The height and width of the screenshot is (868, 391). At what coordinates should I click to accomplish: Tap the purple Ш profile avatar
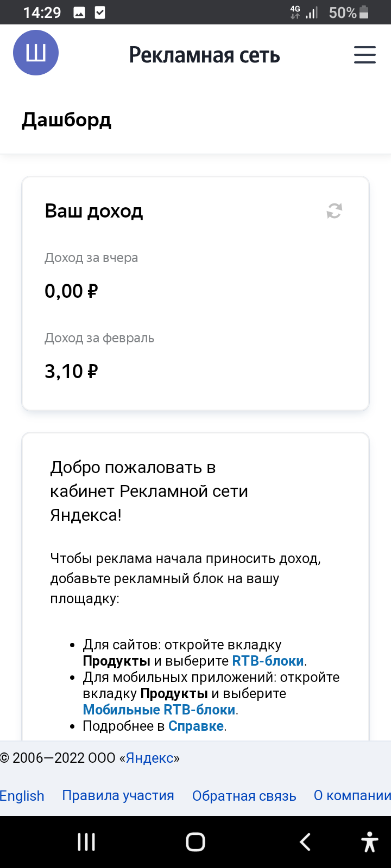[x=36, y=53]
